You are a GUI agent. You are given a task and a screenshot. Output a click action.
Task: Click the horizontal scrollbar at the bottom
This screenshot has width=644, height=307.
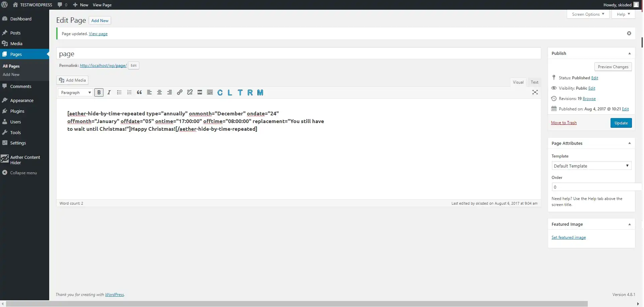point(297,304)
